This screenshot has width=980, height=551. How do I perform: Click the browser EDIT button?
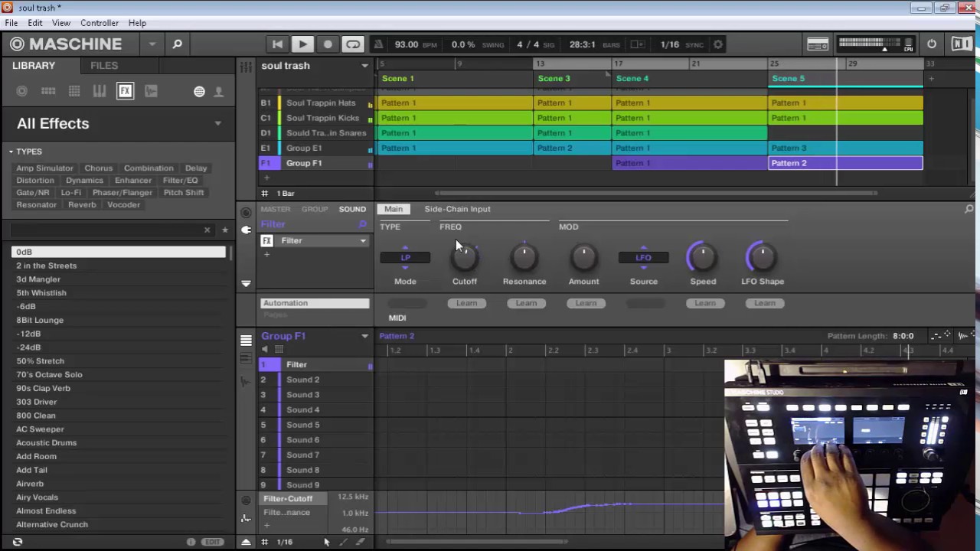coord(211,542)
